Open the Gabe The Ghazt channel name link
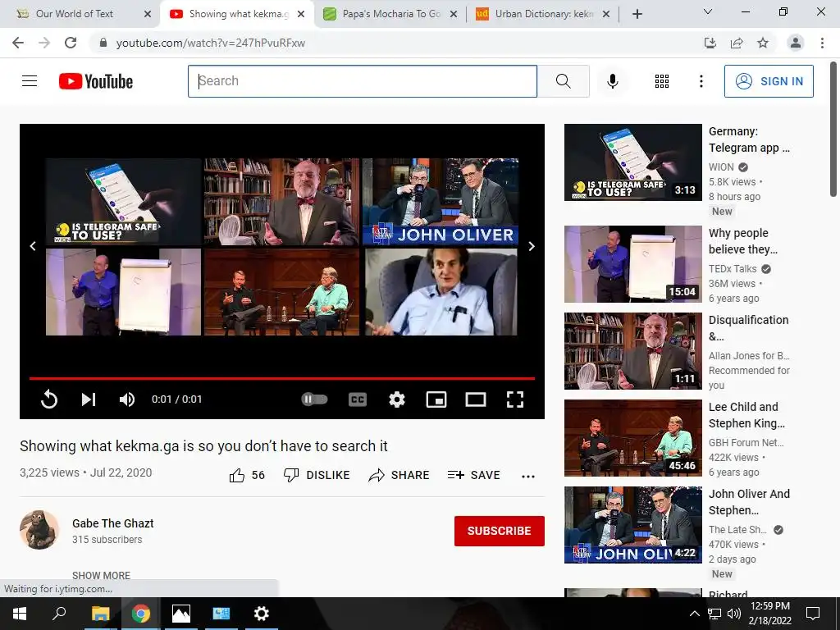This screenshot has width=840, height=630. [x=113, y=523]
